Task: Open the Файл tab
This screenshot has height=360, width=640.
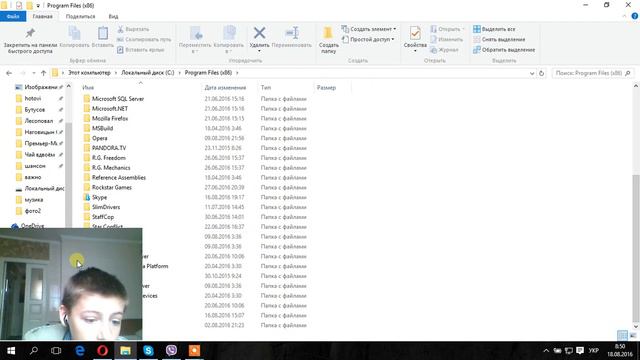Action: 13,16
